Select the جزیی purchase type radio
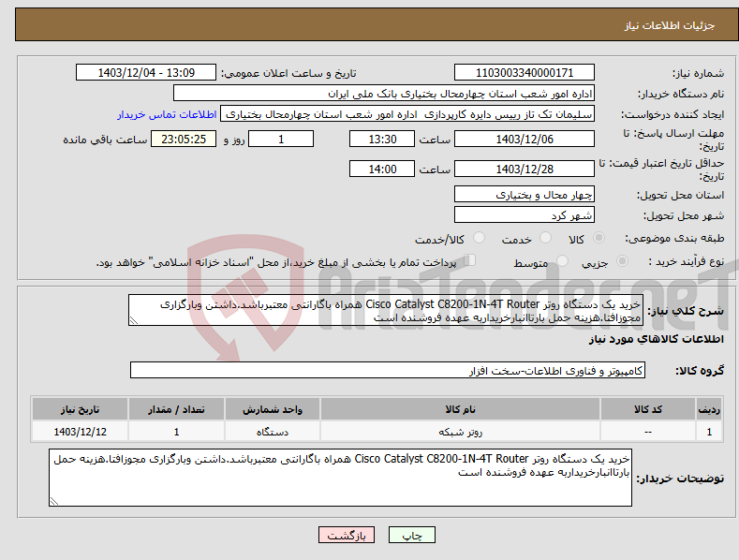 click(x=622, y=261)
